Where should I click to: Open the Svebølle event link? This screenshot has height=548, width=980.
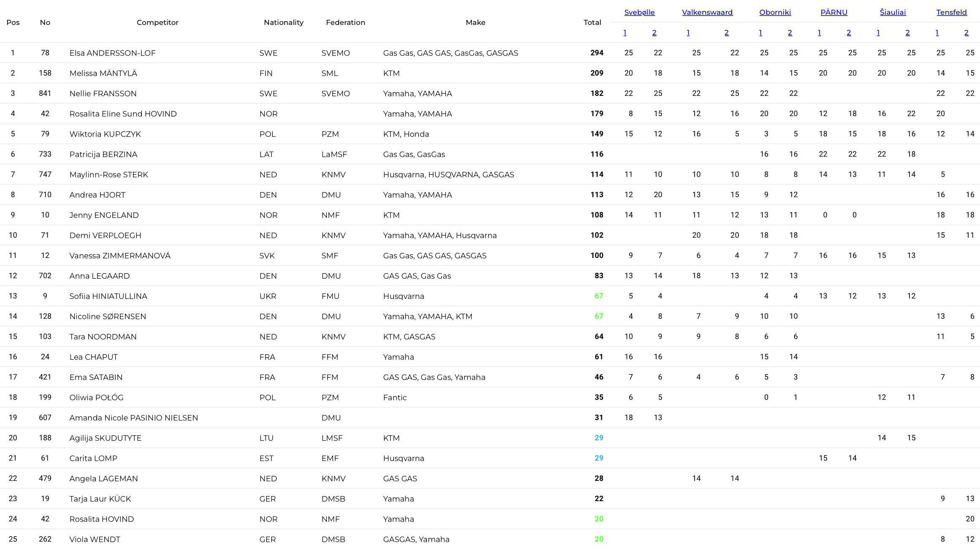[639, 12]
